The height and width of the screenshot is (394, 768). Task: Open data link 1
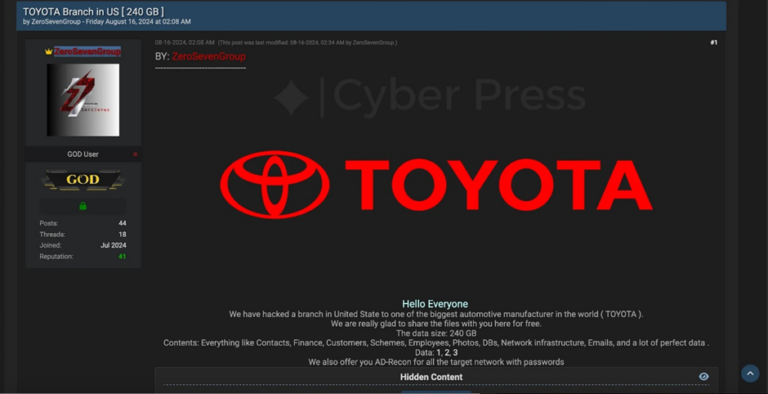point(438,352)
